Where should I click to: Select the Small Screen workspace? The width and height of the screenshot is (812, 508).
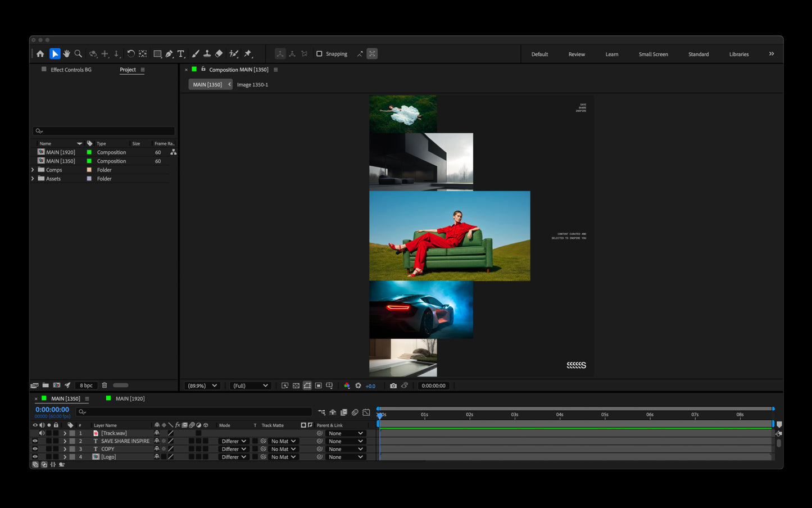pos(653,55)
